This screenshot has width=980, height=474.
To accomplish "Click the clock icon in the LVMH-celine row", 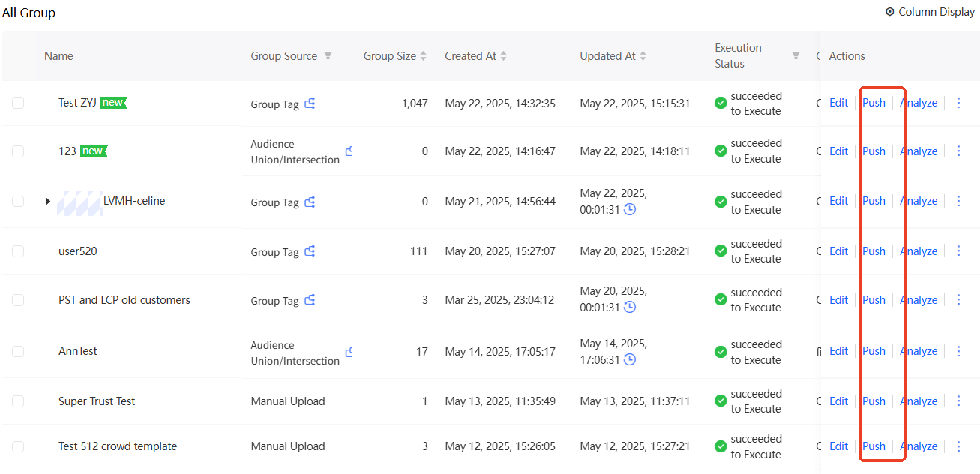I will pyautogui.click(x=630, y=209).
